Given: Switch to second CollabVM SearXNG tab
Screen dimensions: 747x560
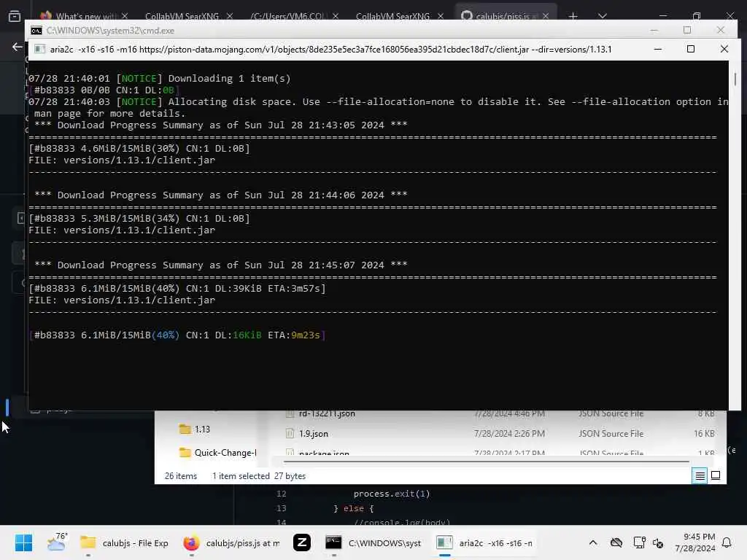Looking at the screenshot, I should (x=392, y=16).
